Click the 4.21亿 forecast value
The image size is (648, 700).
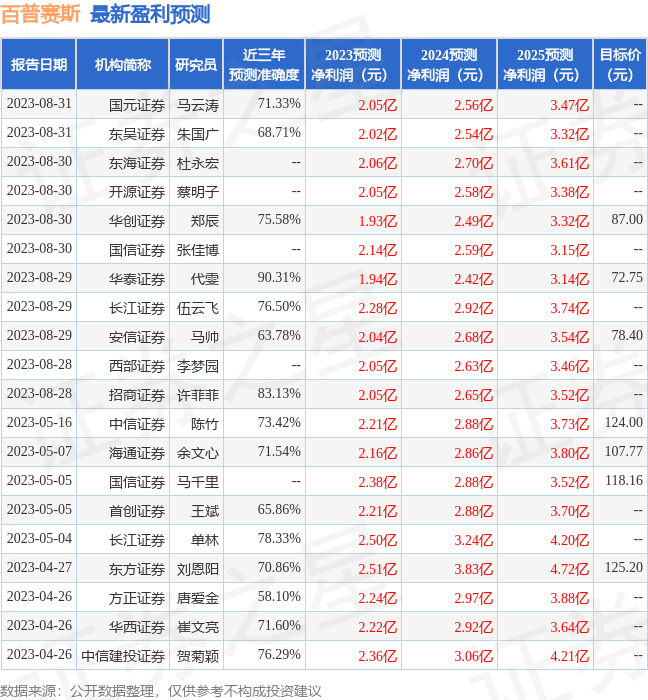(569, 656)
